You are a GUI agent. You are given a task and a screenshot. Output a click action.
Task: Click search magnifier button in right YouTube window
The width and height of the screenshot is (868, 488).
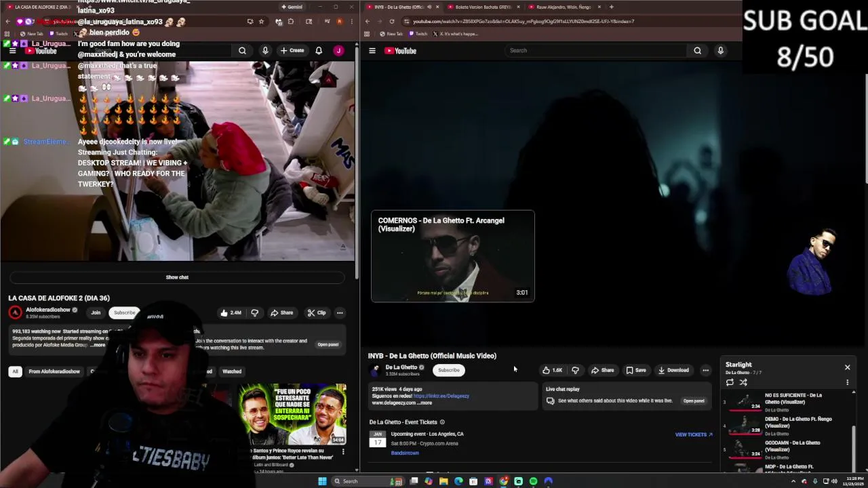697,50
